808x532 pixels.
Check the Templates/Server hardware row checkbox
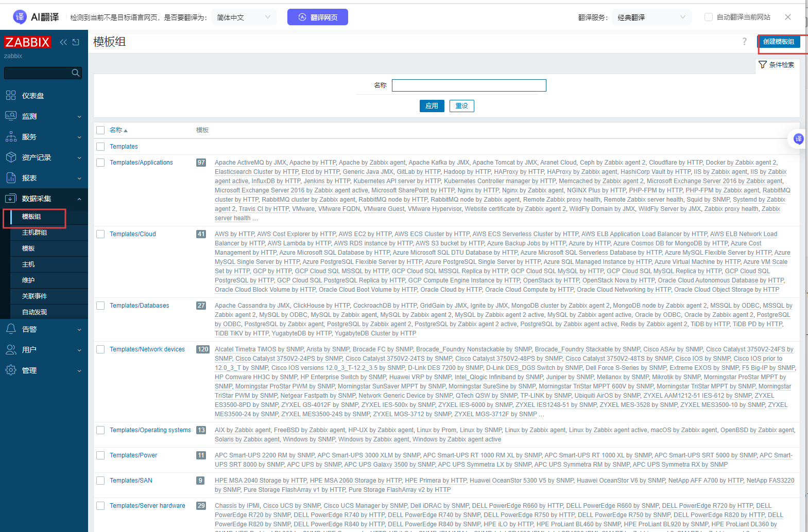tap(100, 506)
